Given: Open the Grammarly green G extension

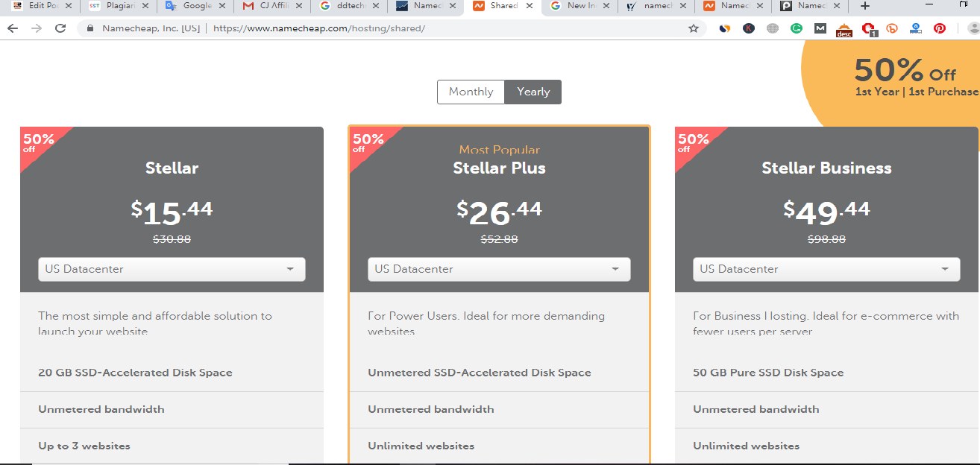Looking at the screenshot, I should (797, 28).
